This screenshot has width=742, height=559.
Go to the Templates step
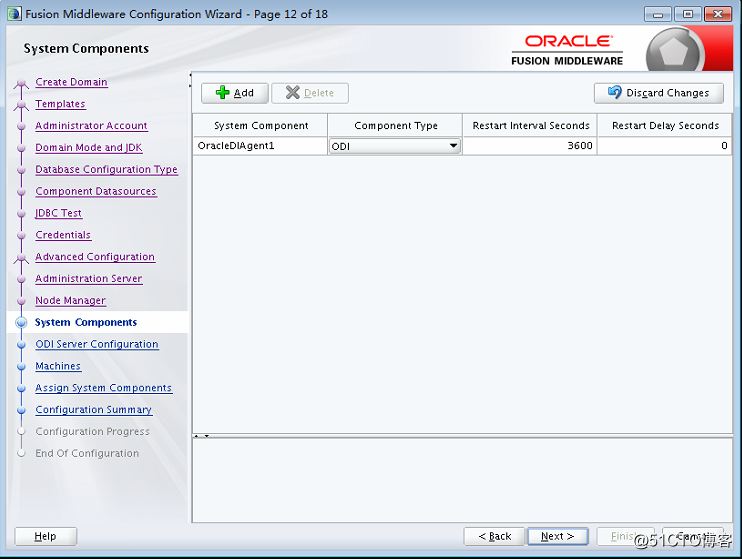[61, 104]
